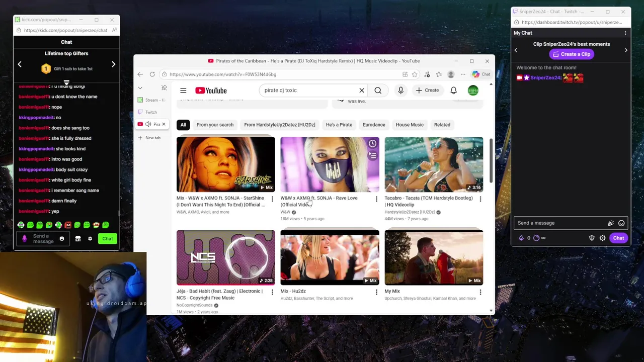
Task: Open Twitch moderator shield tools
Action: (592, 238)
